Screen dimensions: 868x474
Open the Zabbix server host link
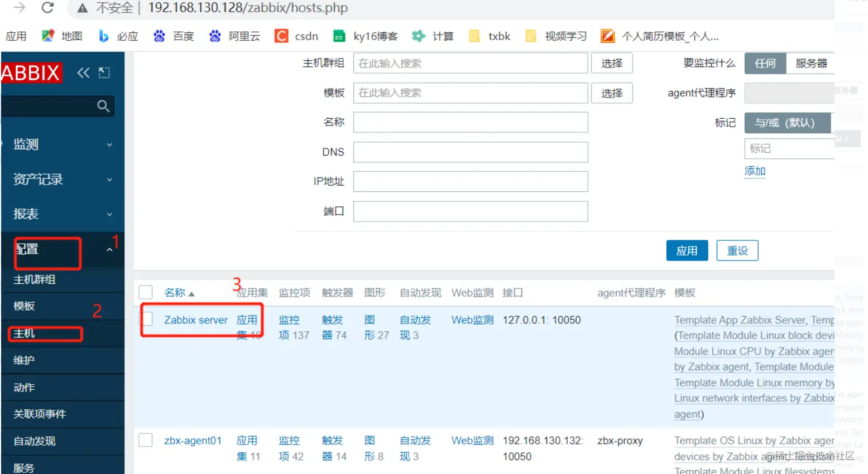[x=195, y=320]
